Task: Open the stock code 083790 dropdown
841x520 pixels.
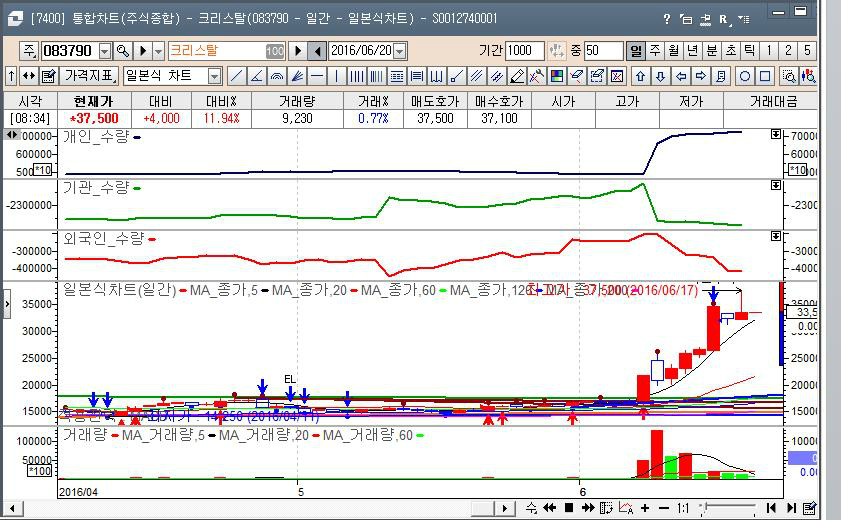Action: point(103,51)
